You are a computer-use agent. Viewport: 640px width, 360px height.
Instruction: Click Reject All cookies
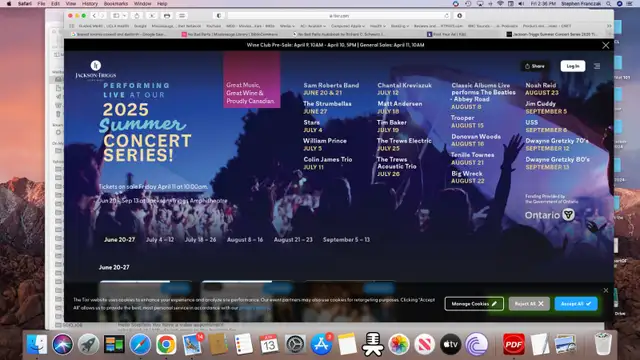tap(529, 304)
